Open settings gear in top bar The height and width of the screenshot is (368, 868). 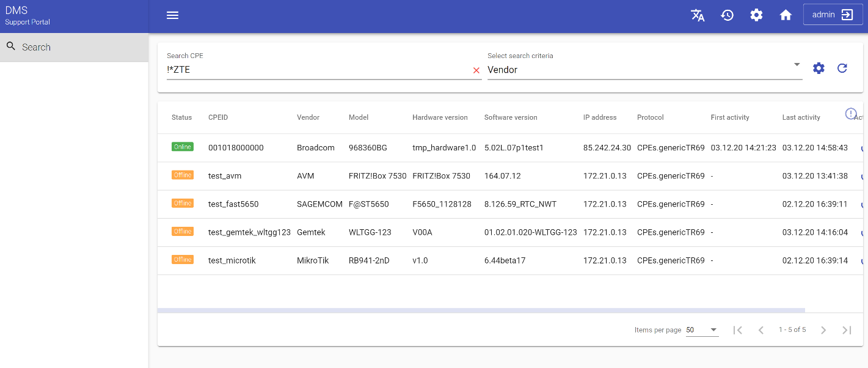[756, 15]
